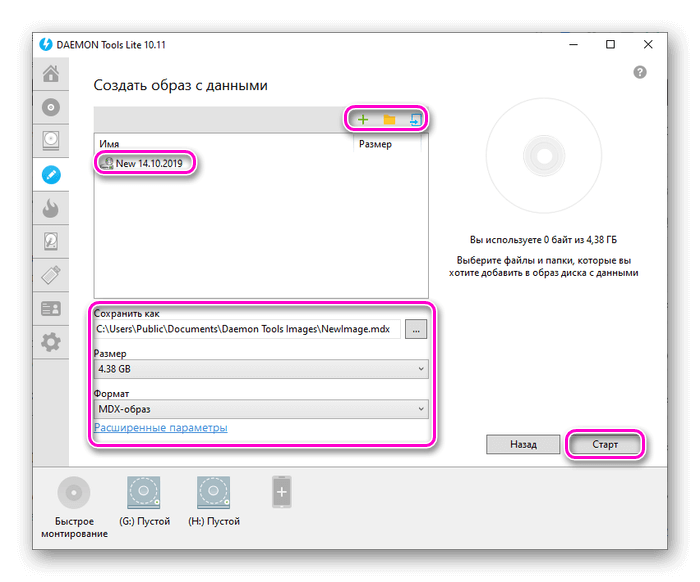This screenshot has height=582, width=700.
Task: Click the Имя column header
Action: click(x=109, y=144)
